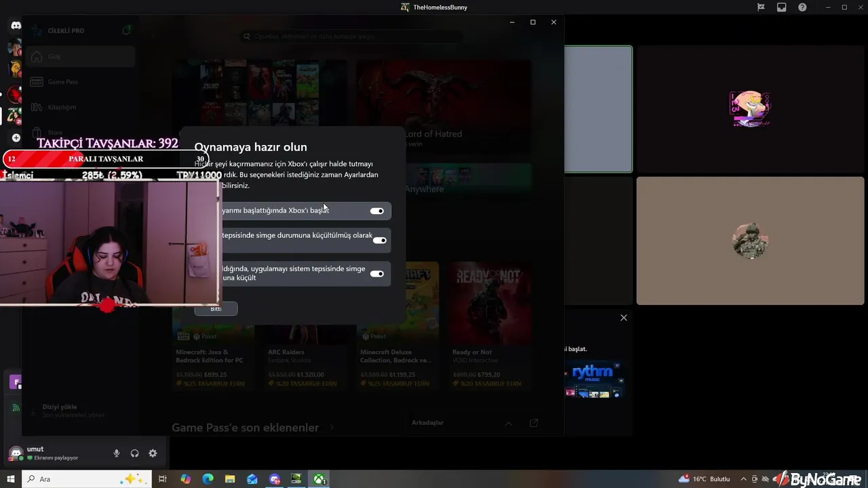The height and width of the screenshot is (488, 868).
Task: Open the NVIDIA app from the taskbar
Action: coord(296,479)
